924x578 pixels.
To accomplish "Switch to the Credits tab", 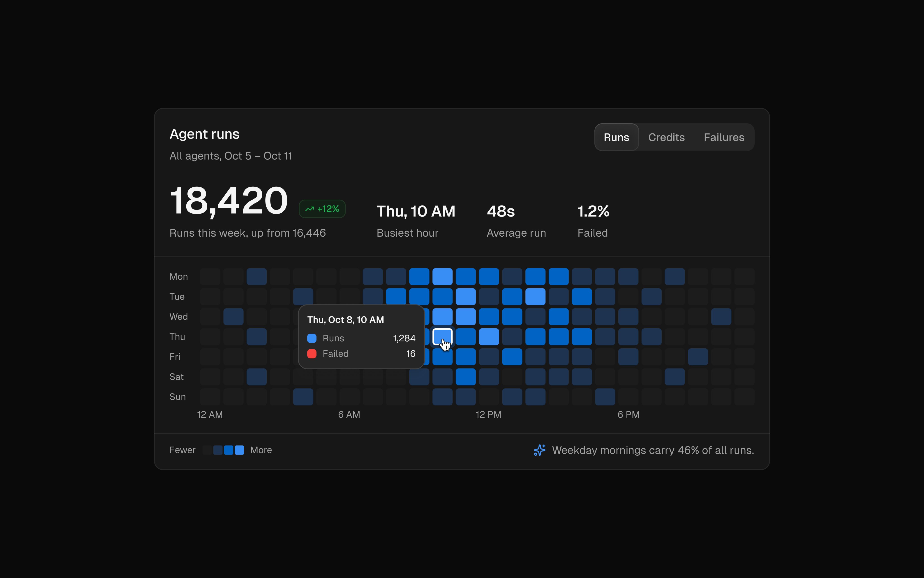I will (x=666, y=137).
